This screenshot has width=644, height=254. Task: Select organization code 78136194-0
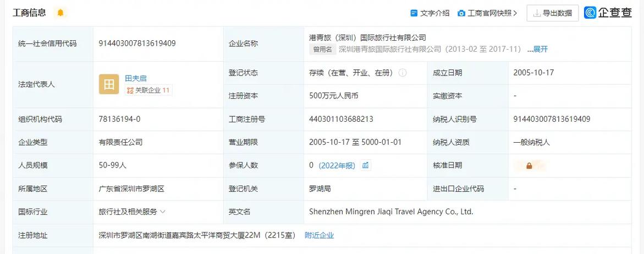click(119, 120)
